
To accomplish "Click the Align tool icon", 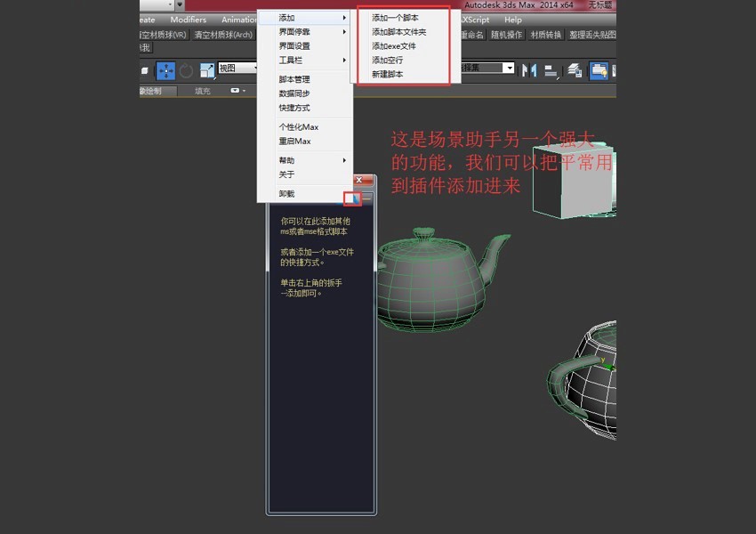I will tap(551, 71).
